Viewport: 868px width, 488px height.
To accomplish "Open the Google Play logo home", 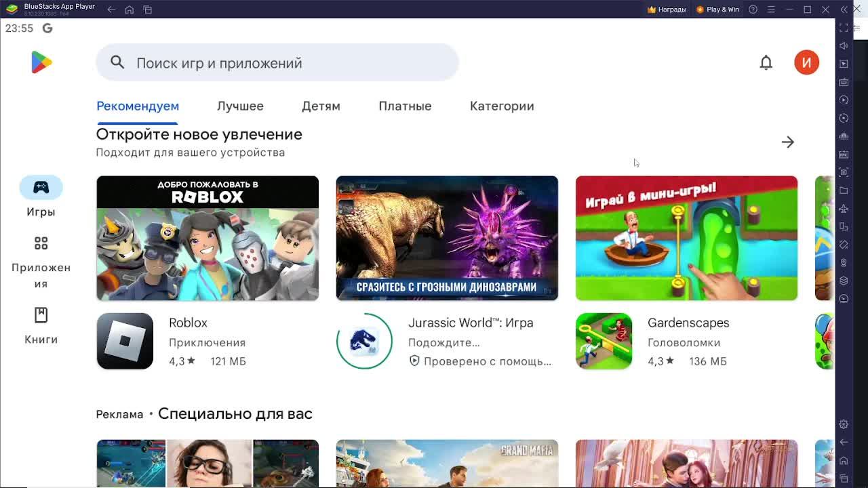I will point(41,62).
